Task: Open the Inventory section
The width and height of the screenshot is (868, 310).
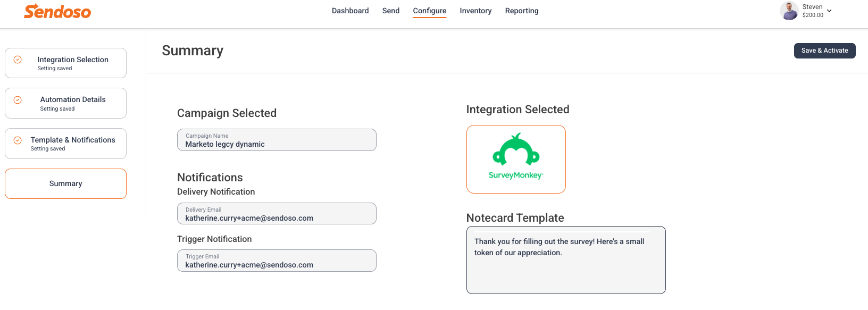Action: [475, 11]
